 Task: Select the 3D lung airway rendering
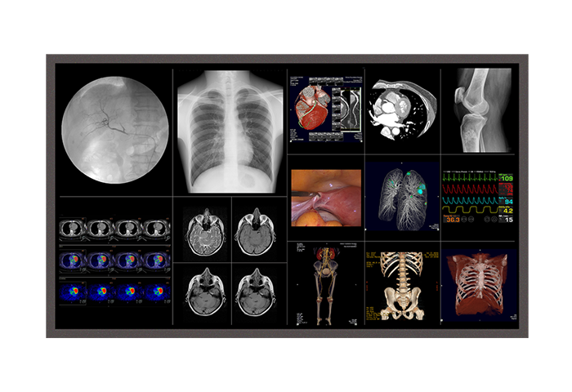tap(402, 198)
